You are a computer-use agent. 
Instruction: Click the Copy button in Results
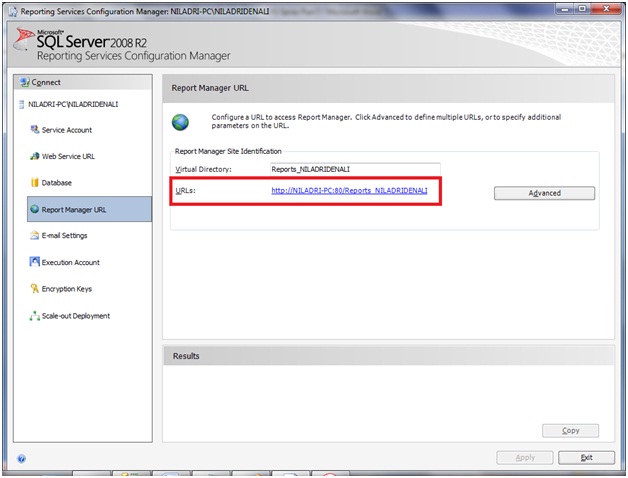(570, 431)
